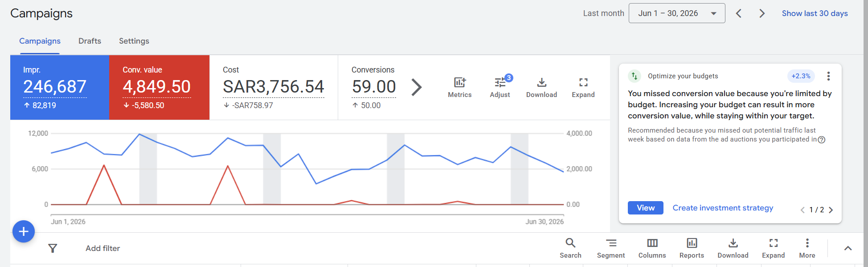Click the Show last 30 days link
Viewport: 868px width, 267px height.
pyautogui.click(x=815, y=13)
